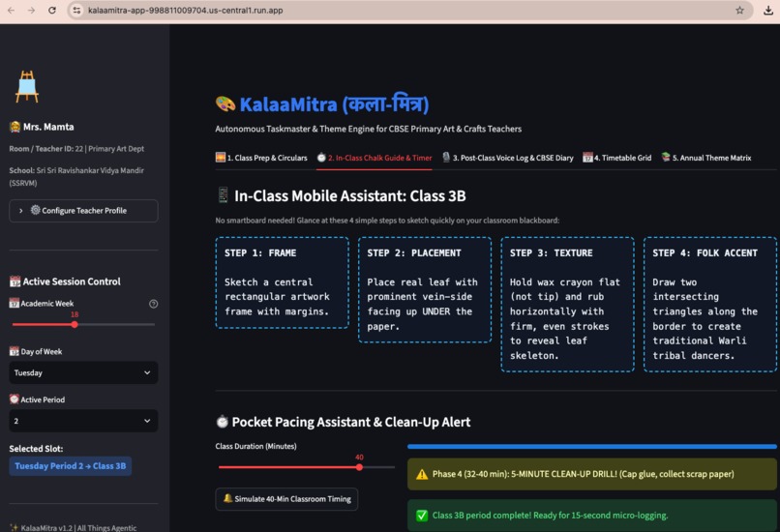Open site info icon in address bar

coord(76,11)
